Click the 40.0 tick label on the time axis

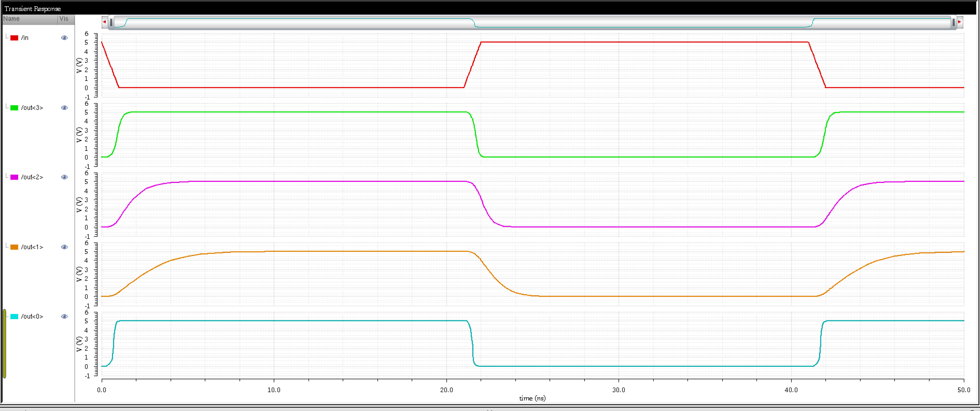791,390
